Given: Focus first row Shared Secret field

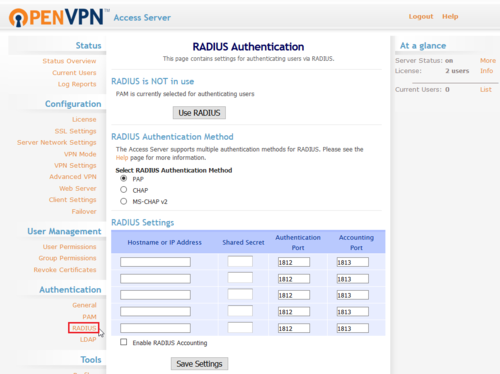Looking at the screenshot, I should coord(240,261).
